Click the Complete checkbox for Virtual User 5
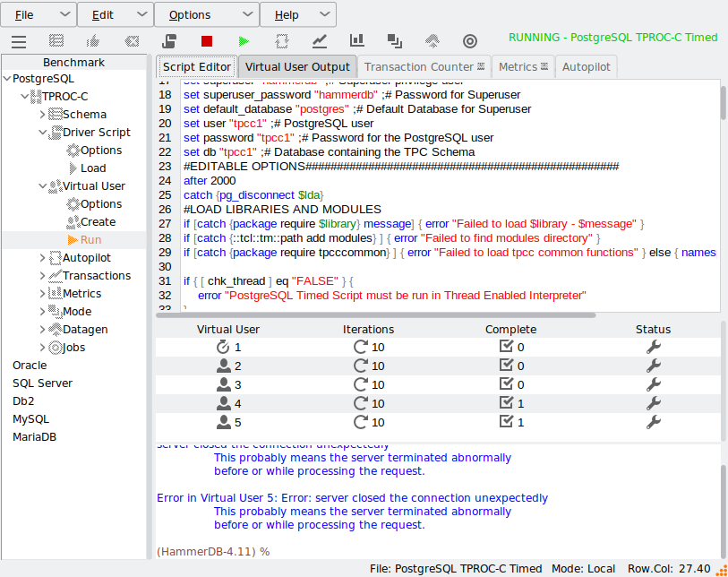Screen dimensions: 728x577 [x=506, y=421]
